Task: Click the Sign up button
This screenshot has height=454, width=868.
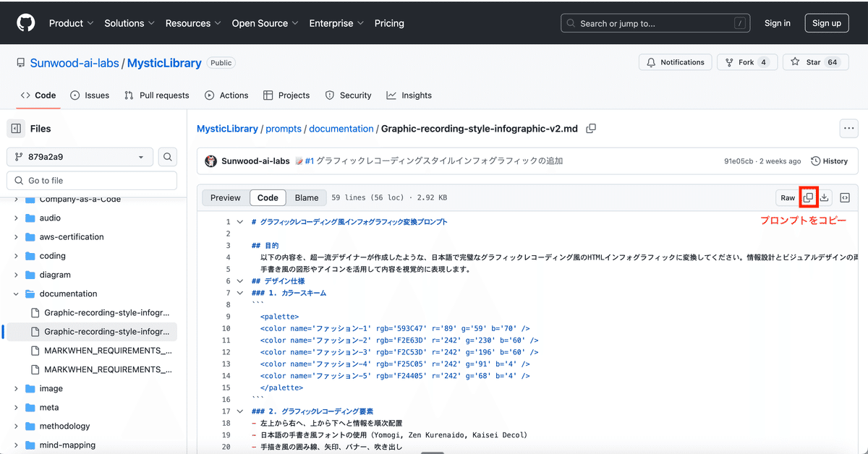Action: (x=826, y=23)
